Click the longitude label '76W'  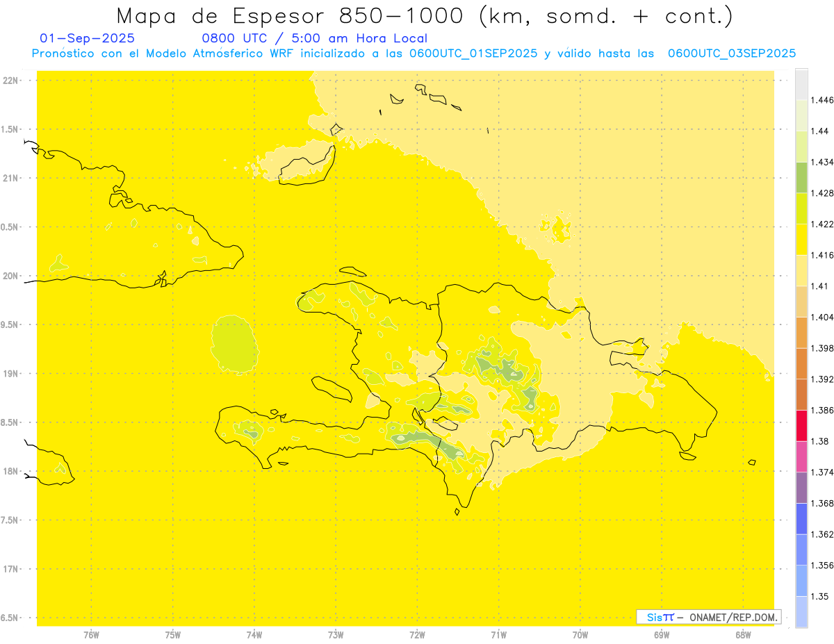tap(91, 634)
